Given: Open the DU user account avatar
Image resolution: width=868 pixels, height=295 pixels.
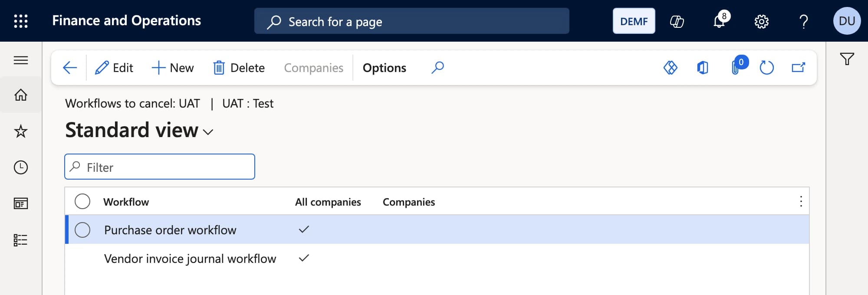Looking at the screenshot, I should point(847,21).
